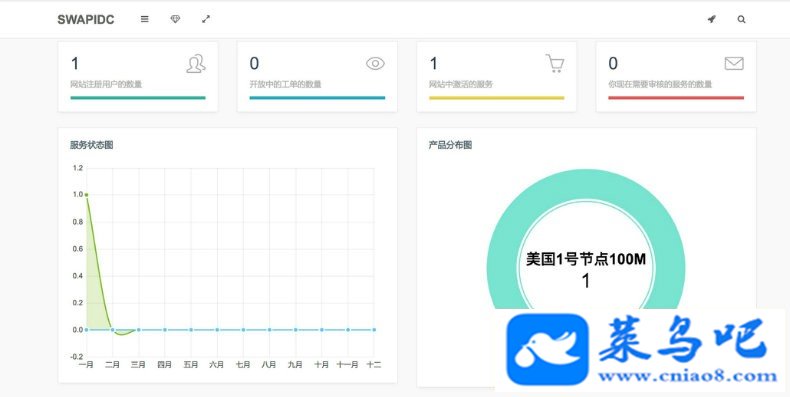The image size is (790, 397).
Task: Click the red progress bar under pending review
Action: coord(676,98)
